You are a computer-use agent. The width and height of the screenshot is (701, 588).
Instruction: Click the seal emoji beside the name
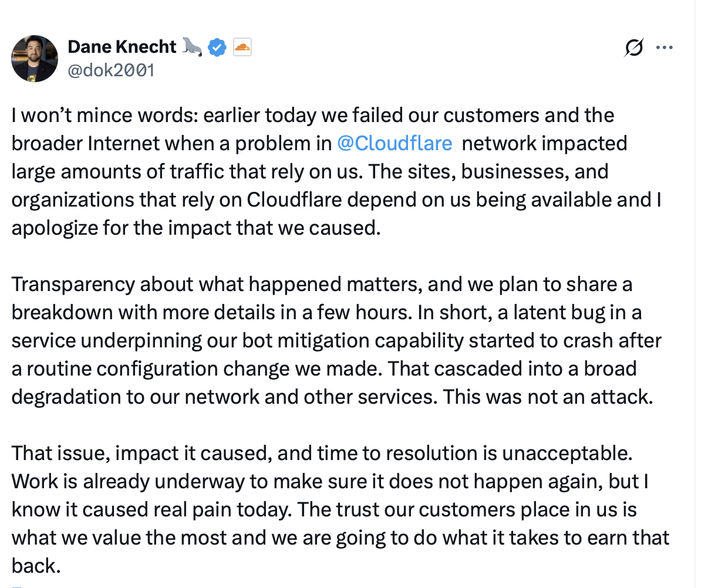coord(192,47)
